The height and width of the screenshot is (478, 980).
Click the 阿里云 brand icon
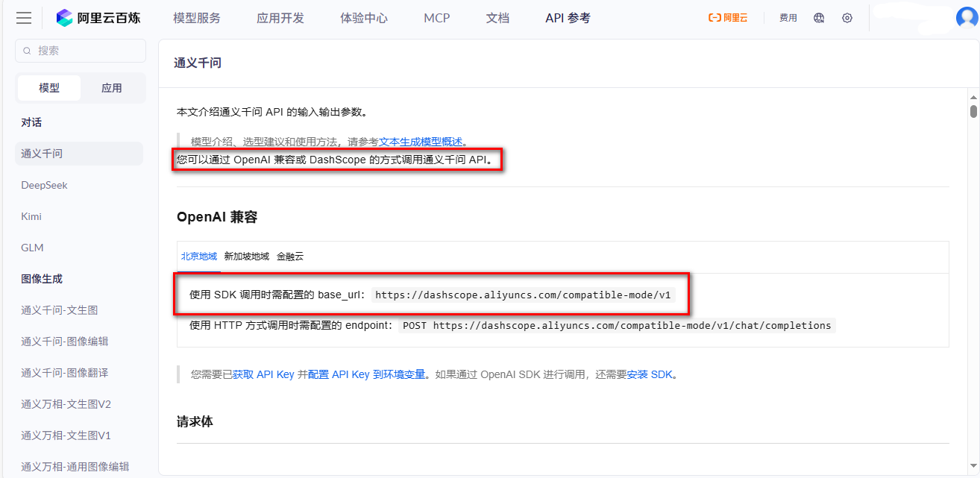[x=728, y=18]
